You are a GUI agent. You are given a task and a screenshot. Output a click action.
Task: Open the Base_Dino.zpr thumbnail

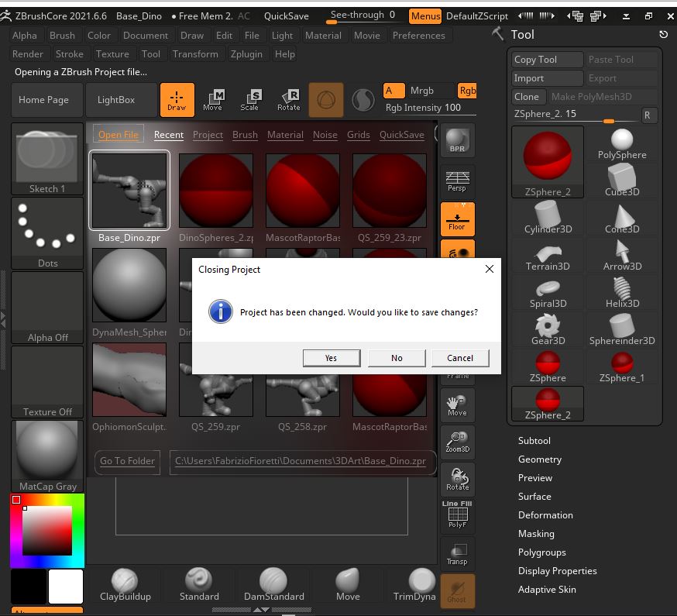pos(129,191)
